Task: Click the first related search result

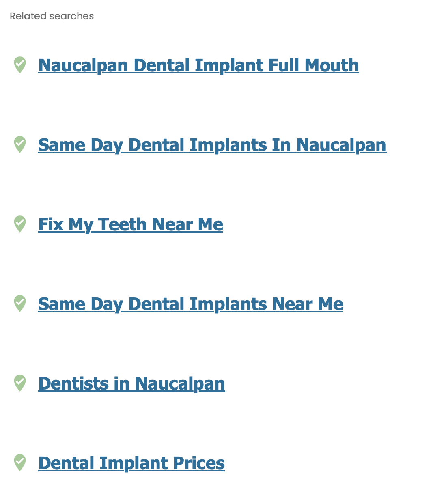Action: point(198,65)
